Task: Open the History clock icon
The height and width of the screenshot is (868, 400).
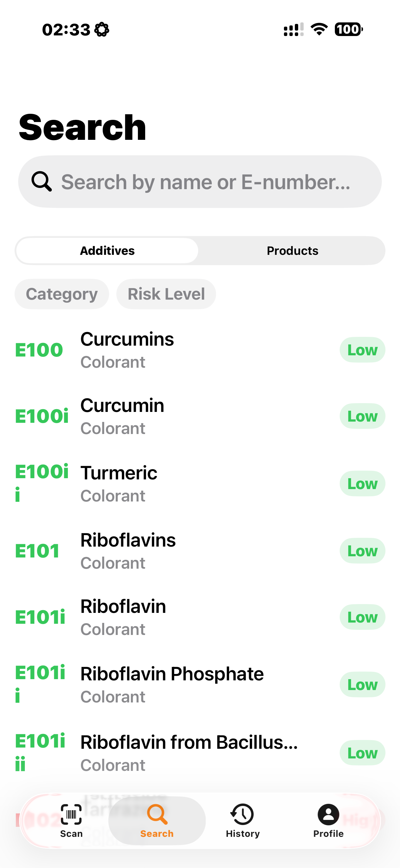Action: (242, 814)
